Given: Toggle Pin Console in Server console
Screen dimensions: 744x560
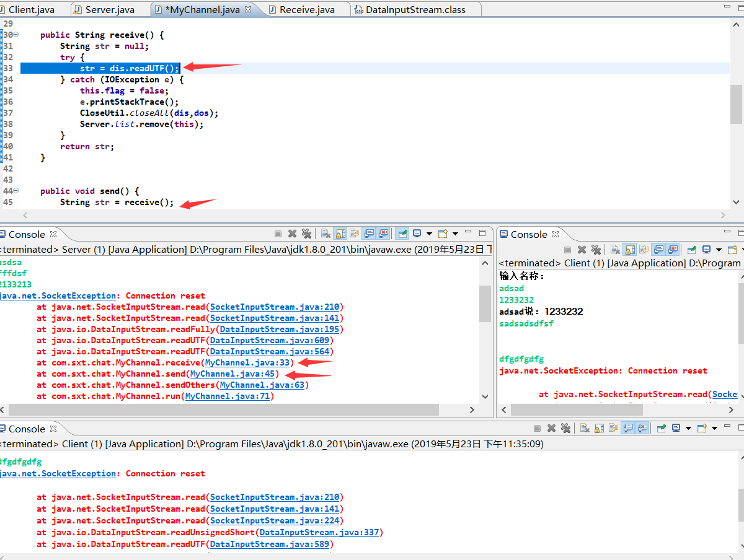Looking at the screenshot, I should click(403, 234).
